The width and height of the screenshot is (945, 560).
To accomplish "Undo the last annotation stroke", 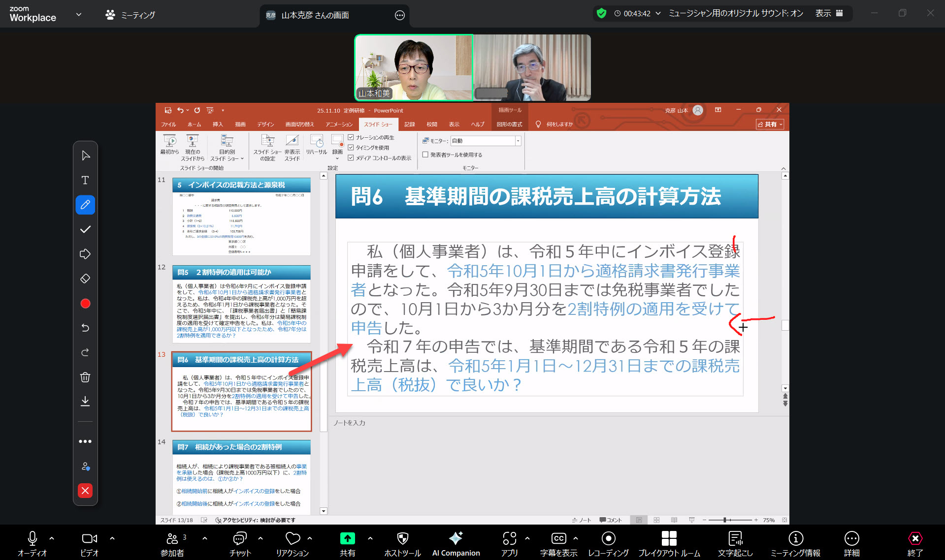I will [x=85, y=328].
